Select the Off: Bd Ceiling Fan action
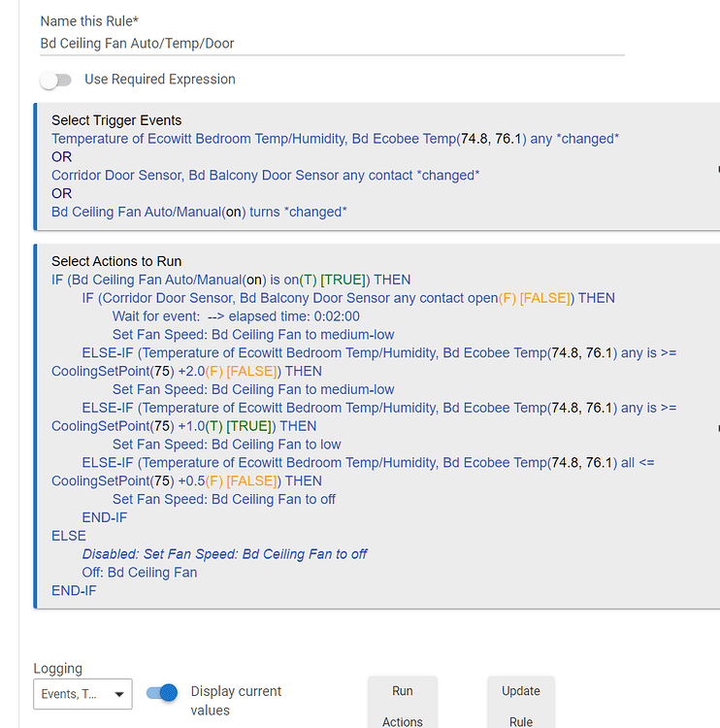Screen dimensions: 720x728 pos(140,573)
